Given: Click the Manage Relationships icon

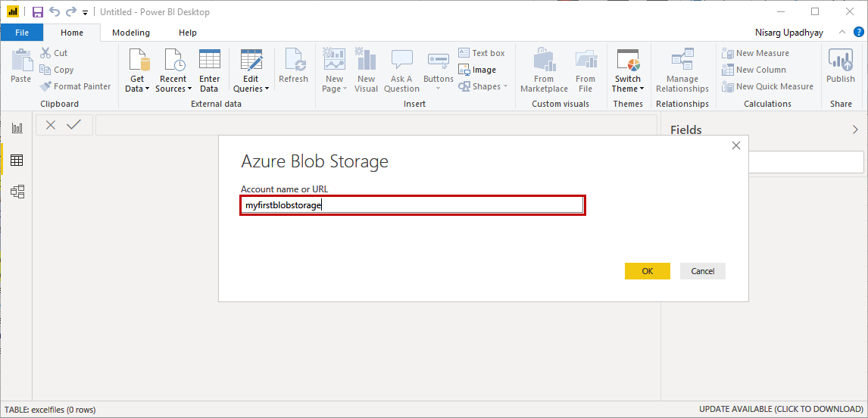Looking at the screenshot, I should pyautogui.click(x=682, y=61).
